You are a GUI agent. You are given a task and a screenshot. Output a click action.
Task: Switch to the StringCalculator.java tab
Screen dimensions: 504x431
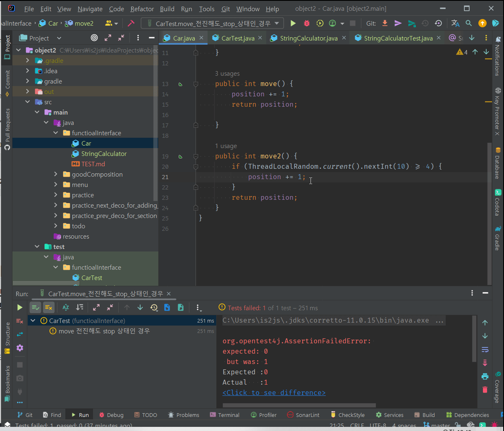(x=308, y=38)
